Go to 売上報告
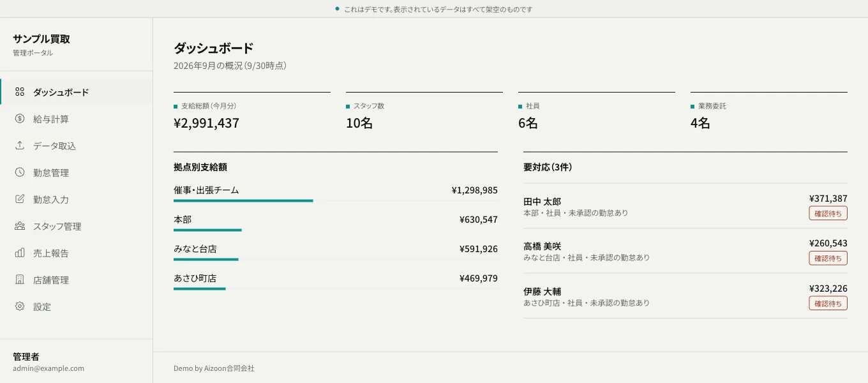The height and width of the screenshot is (383, 868). [x=77, y=253]
